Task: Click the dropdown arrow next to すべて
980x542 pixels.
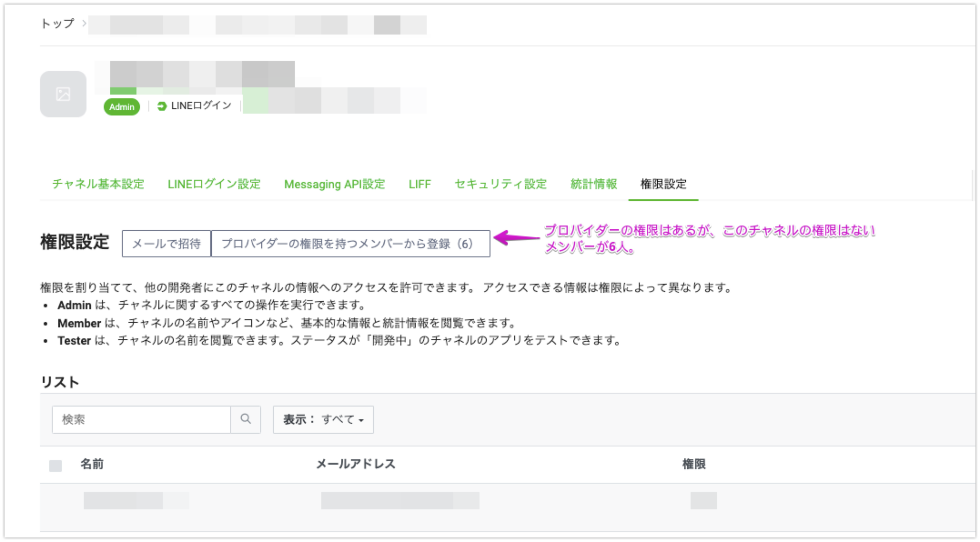Action: tap(362, 420)
